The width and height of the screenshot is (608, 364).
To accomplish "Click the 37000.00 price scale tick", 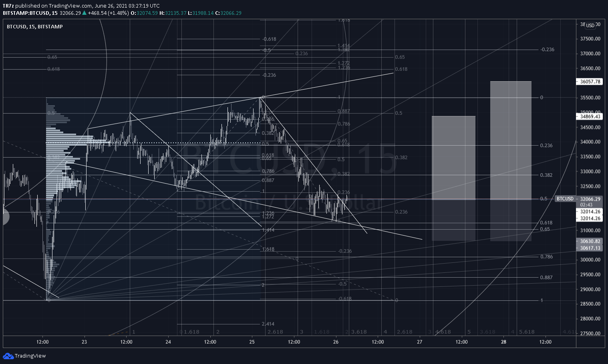I will tap(590, 54).
